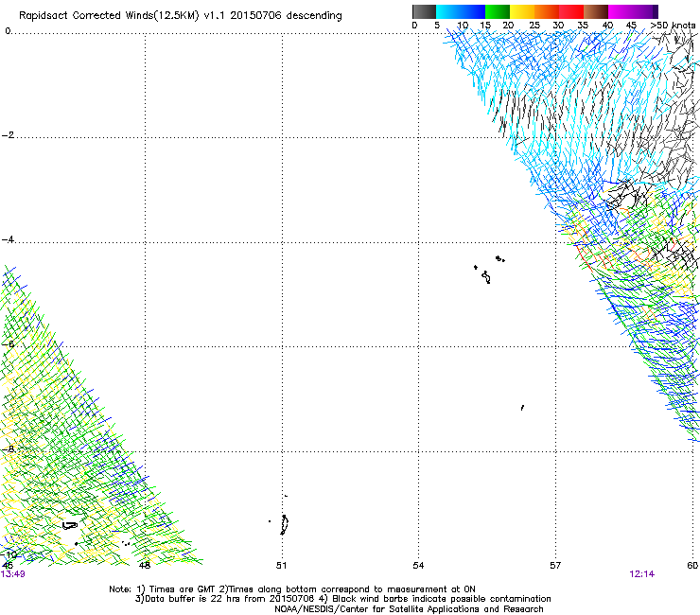The height and width of the screenshot is (615, 700).
Task: Click the purple '12:14' swath time label
Action: coord(642,574)
